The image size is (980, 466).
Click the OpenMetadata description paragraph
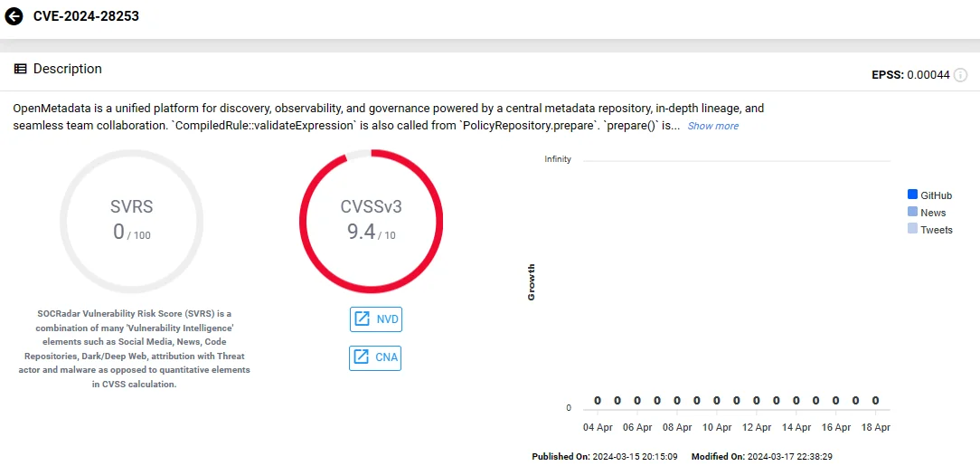(x=388, y=117)
